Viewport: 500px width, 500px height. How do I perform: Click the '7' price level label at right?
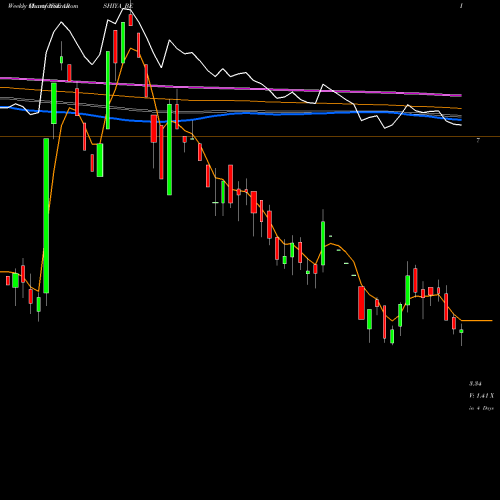(x=478, y=140)
